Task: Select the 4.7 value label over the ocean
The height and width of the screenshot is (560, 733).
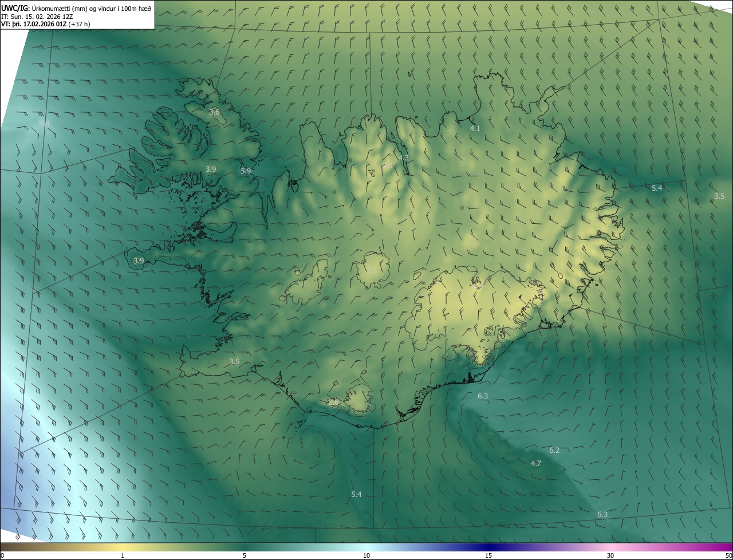Action: click(x=536, y=463)
